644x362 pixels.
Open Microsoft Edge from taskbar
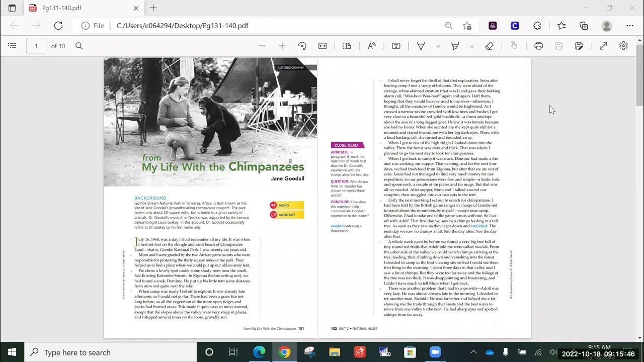(x=259, y=352)
